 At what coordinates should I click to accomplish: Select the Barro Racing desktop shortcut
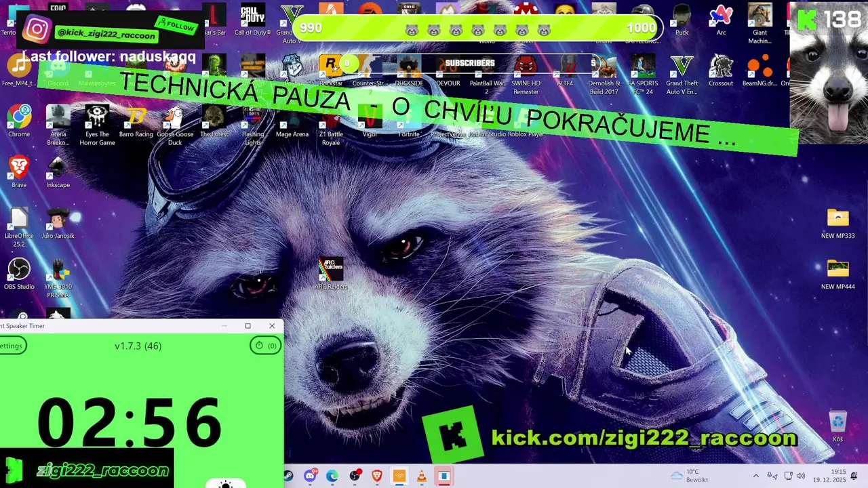136,121
